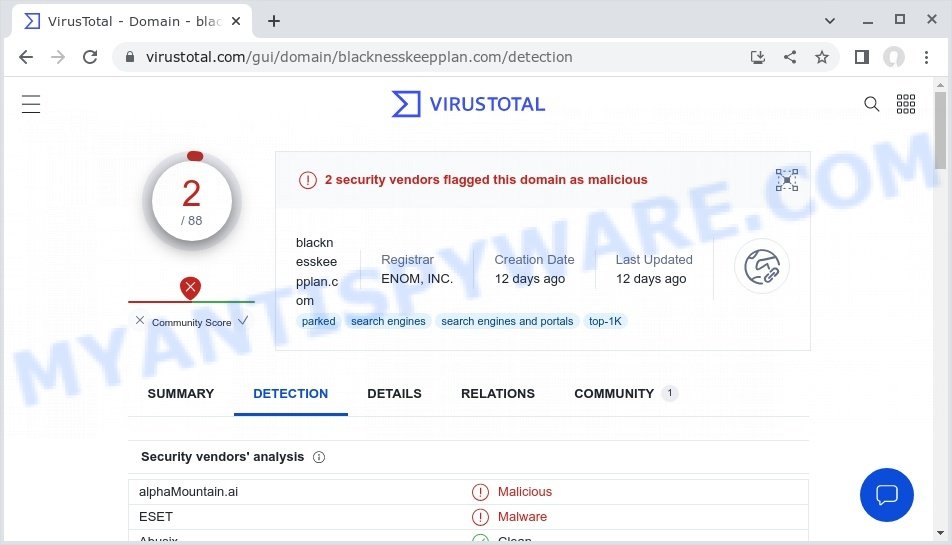Click the 'Community Score' label
Screen dimensions: 952x545
click(191, 322)
